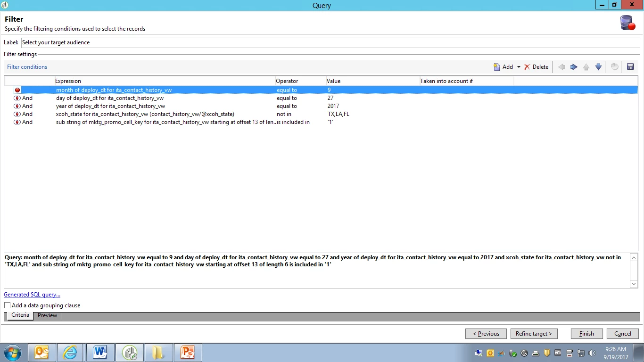Click the down arrow of the query text scrollbar

pyautogui.click(x=634, y=284)
